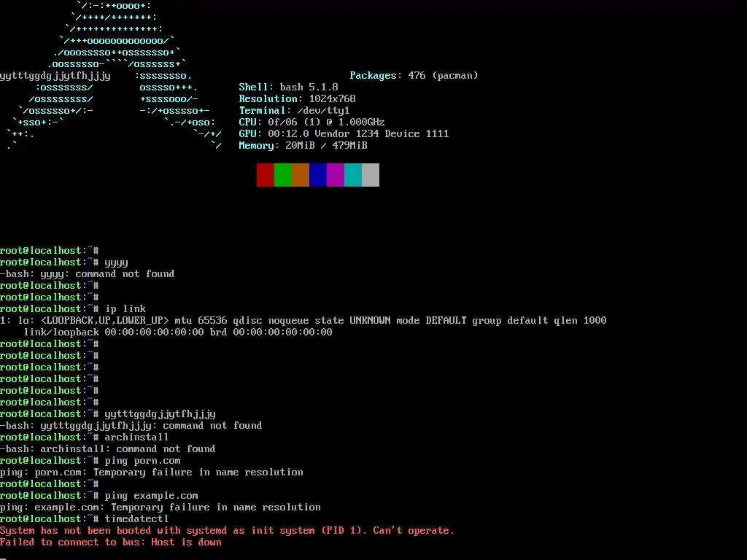Click the blue color block
Screen dimensions: 747x560
318,175
